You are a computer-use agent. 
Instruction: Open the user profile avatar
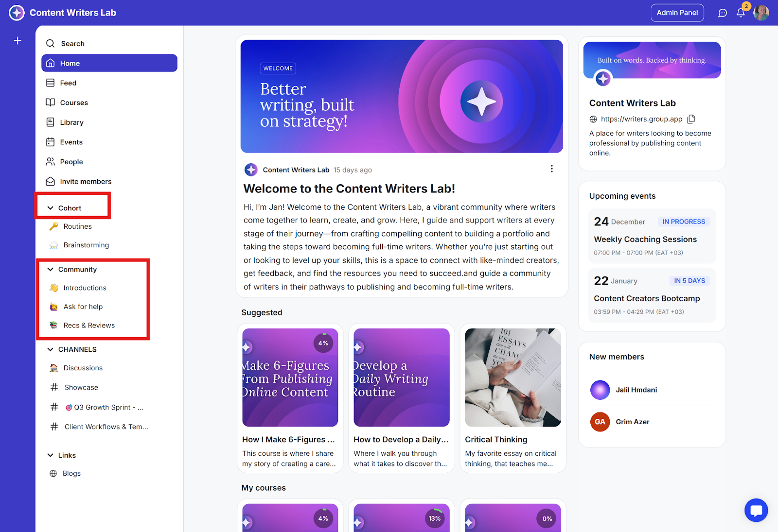(x=761, y=13)
